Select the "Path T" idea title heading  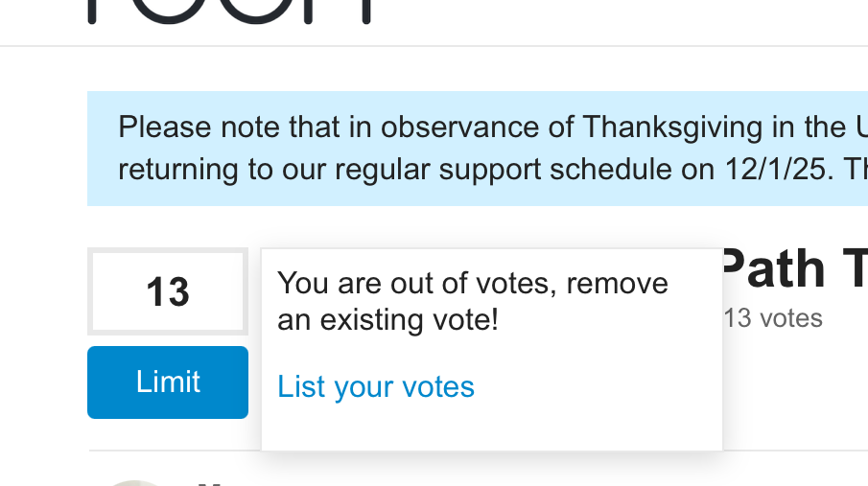point(792,269)
